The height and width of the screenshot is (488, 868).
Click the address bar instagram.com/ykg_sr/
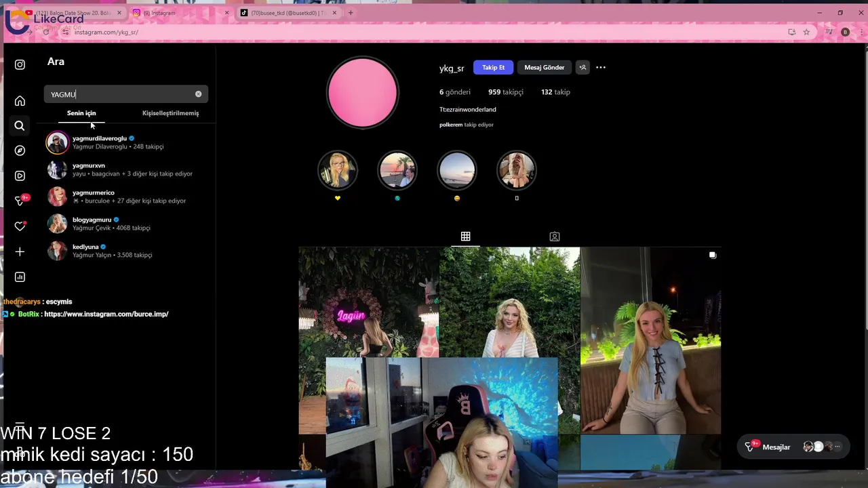pyautogui.click(x=106, y=33)
